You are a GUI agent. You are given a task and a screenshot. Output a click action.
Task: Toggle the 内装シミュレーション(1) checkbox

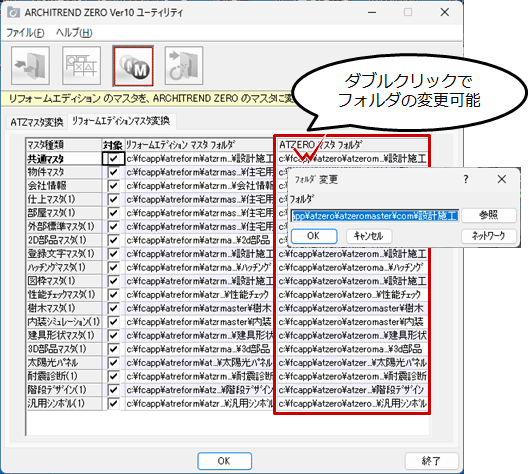(x=114, y=322)
